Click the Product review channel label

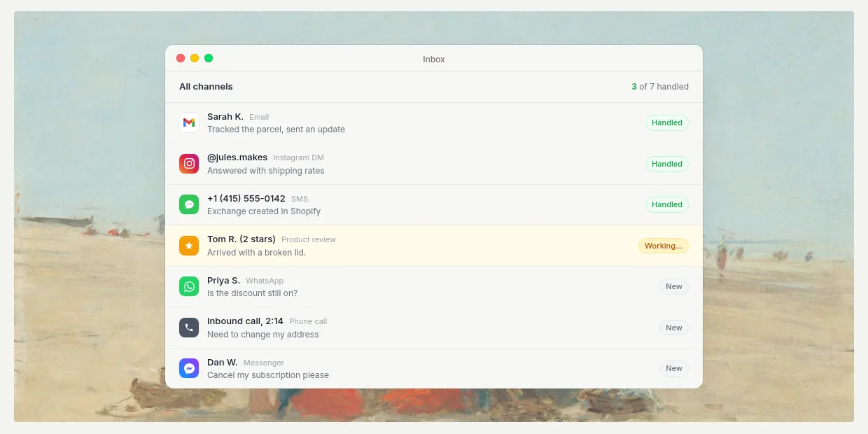click(309, 239)
